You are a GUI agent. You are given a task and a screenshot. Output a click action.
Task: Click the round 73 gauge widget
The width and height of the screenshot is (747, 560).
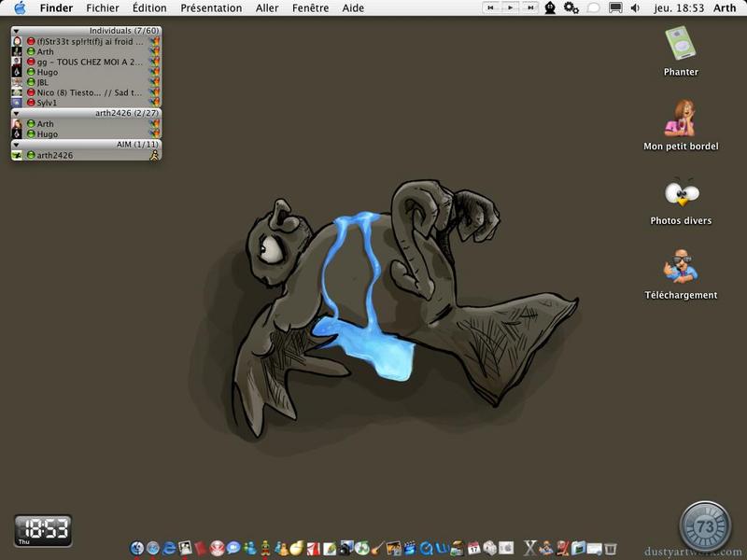point(705,526)
